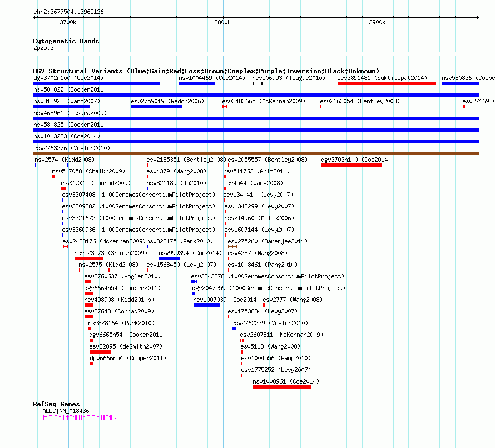The height and width of the screenshot is (448, 495).
Task: Select the esv32895 (deSmith2007) red bar
Action: point(100,352)
